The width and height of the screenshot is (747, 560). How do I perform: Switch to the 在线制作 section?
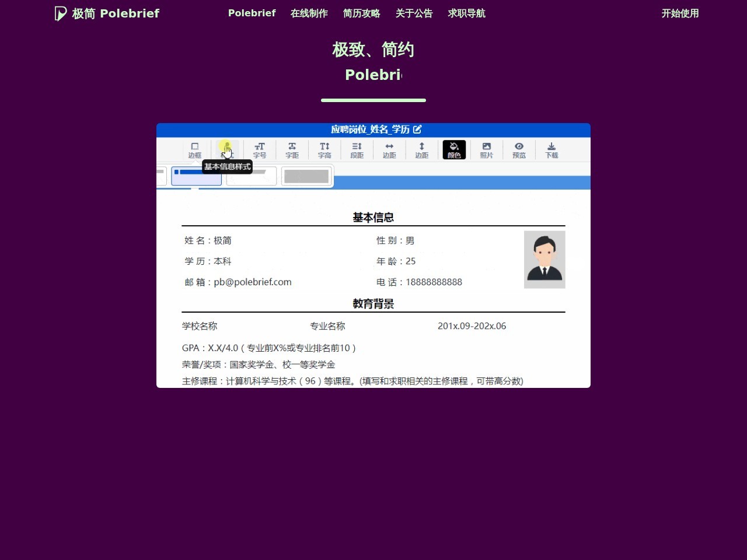point(309,13)
